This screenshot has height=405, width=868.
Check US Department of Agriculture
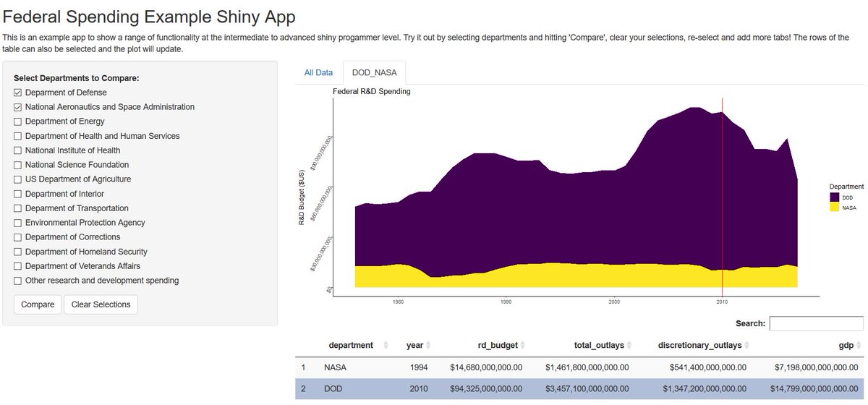pos(18,179)
